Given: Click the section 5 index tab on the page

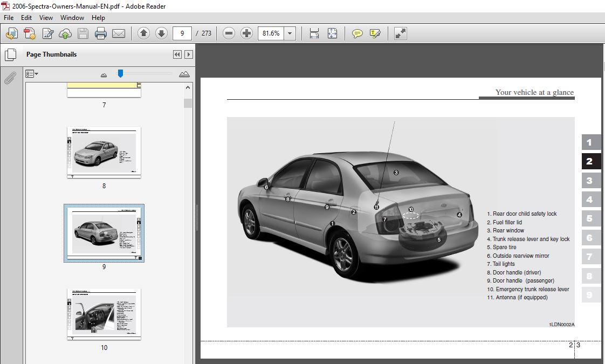Looking at the screenshot, I should click(x=591, y=218).
